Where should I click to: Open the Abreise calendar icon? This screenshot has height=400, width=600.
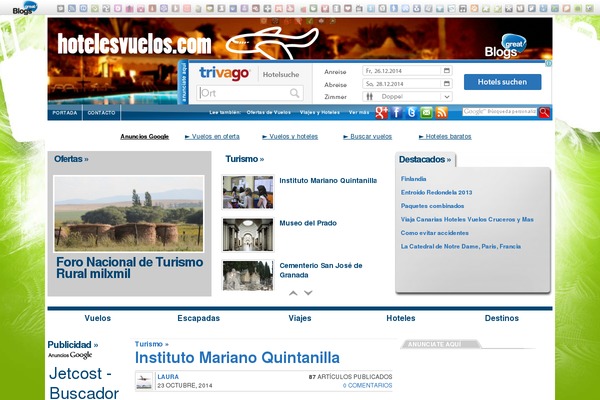[x=447, y=83]
